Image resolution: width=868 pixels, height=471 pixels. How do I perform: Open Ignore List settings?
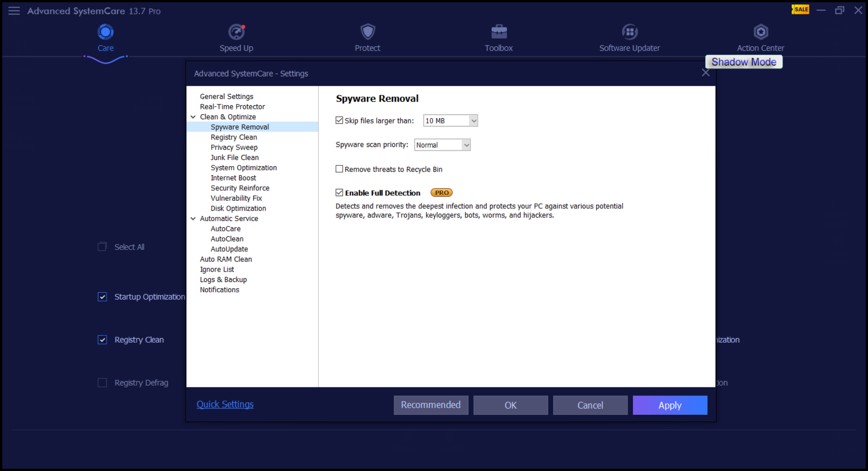(217, 269)
